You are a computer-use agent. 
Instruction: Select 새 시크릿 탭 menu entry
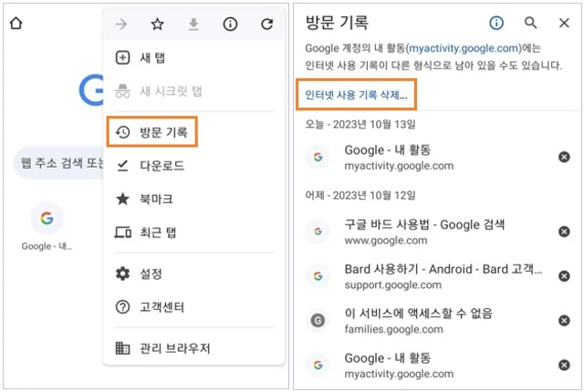point(193,91)
